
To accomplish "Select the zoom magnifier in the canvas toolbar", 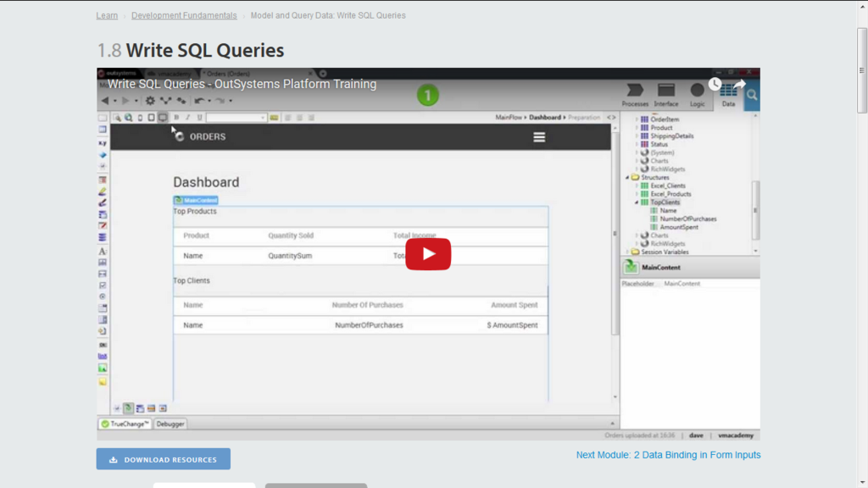I will 117,118.
